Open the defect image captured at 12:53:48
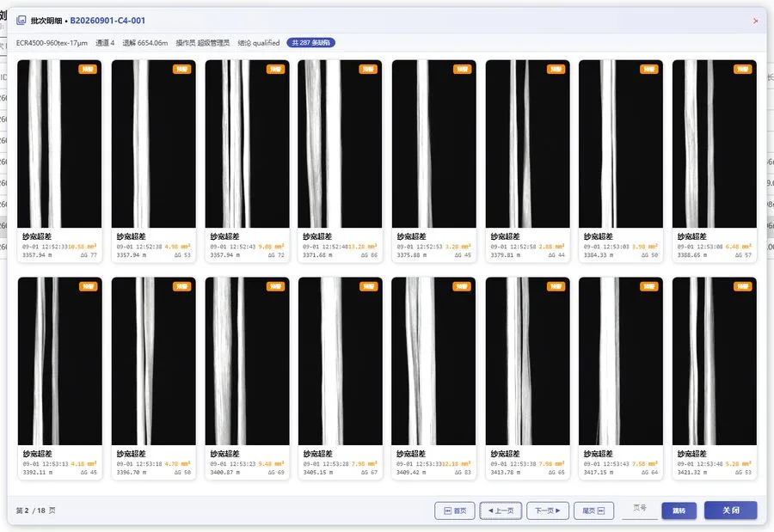 (x=715, y=361)
